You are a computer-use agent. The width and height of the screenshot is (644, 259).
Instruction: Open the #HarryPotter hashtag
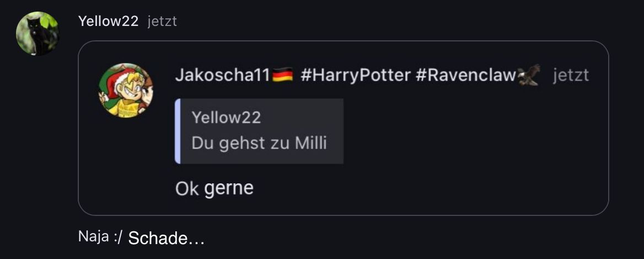coord(356,76)
